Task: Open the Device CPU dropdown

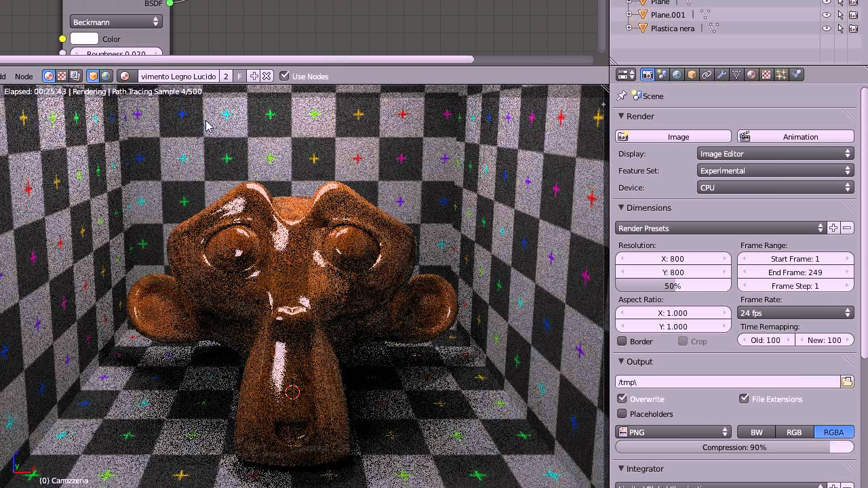Action: pos(775,188)
